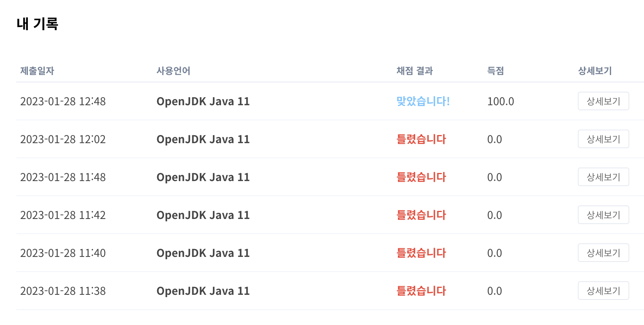Click 상세보기 next to the 11:48 record
The height and width of the screenshot is (325, 644).
point(603,177)
